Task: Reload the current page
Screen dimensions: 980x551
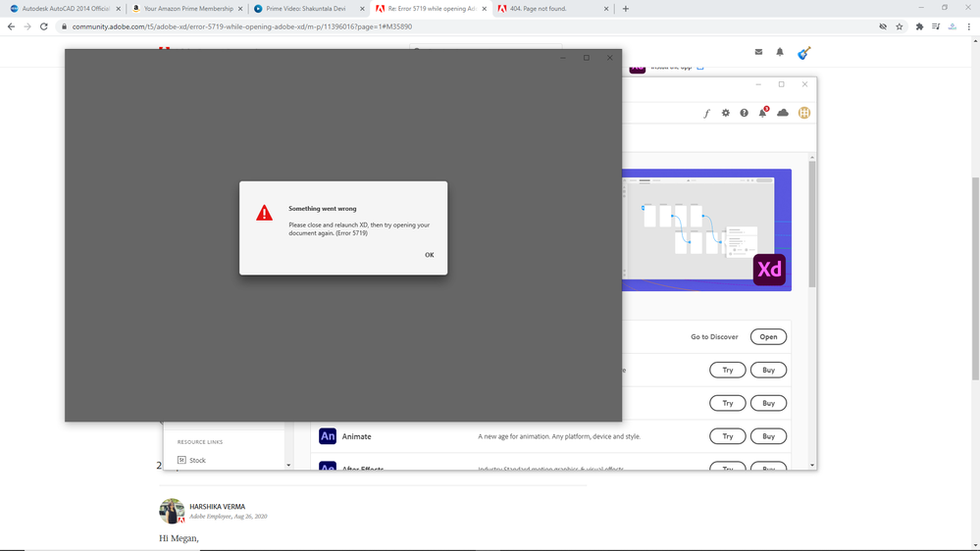Action: (x=44, y=26)
